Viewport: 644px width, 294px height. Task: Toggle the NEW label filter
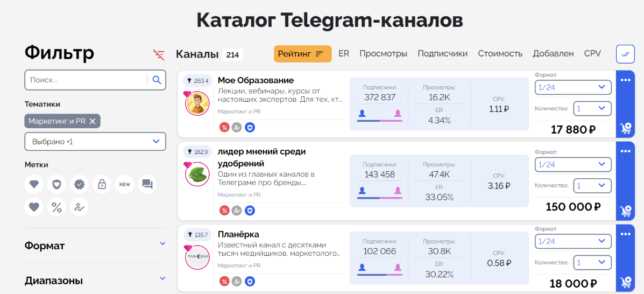click(x=124, y=184)
